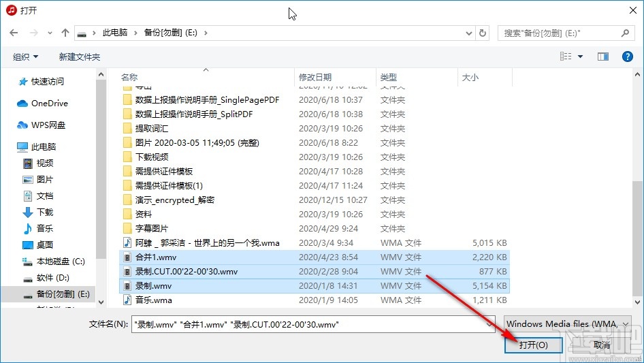The width and height of the screenshot is (644, 363).
Task: Select the 合并1.wmv file
Action: coord(315,257)
